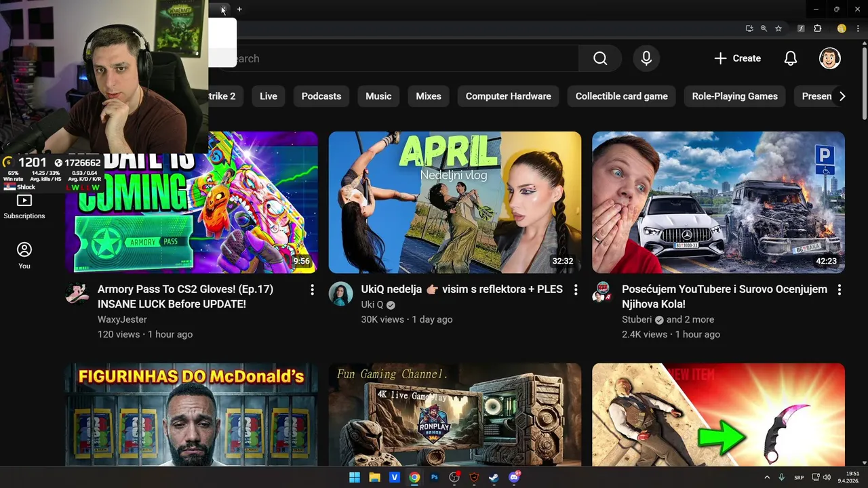Play the Fun Gaming Channel thumbnail
Screen dimensions: 868x488
[455, 415]
